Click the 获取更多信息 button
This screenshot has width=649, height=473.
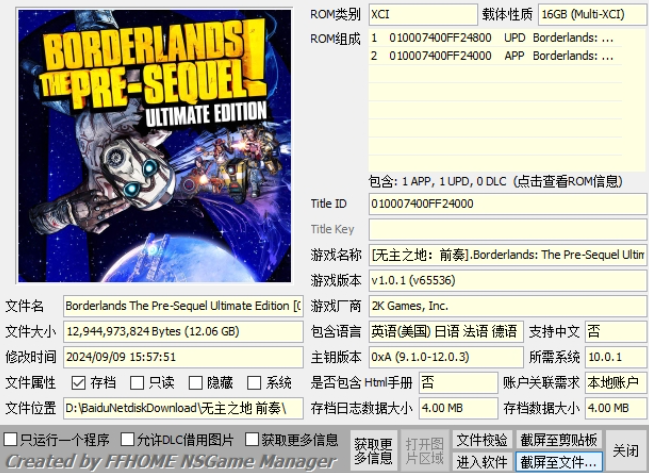374,451
